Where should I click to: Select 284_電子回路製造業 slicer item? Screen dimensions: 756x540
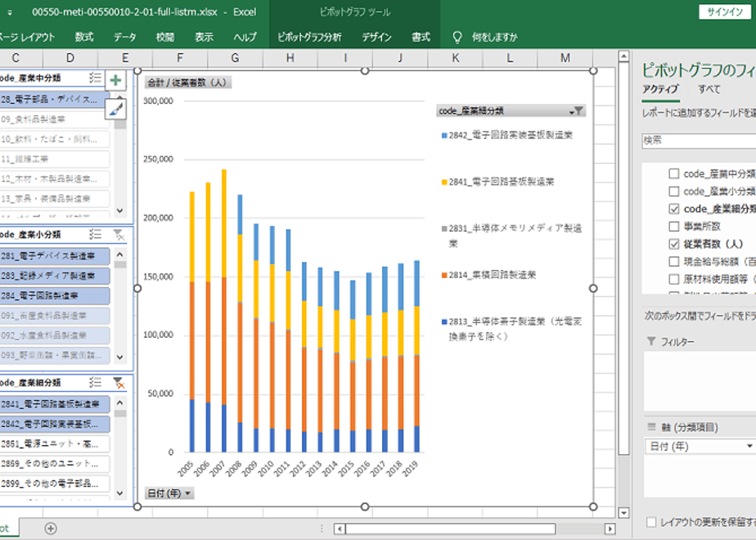54,295
